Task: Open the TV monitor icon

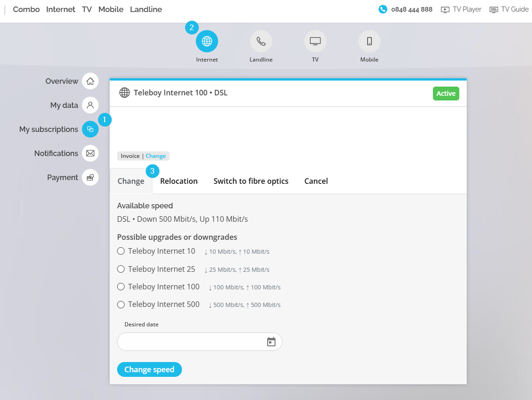Action: tap(315, 41)
